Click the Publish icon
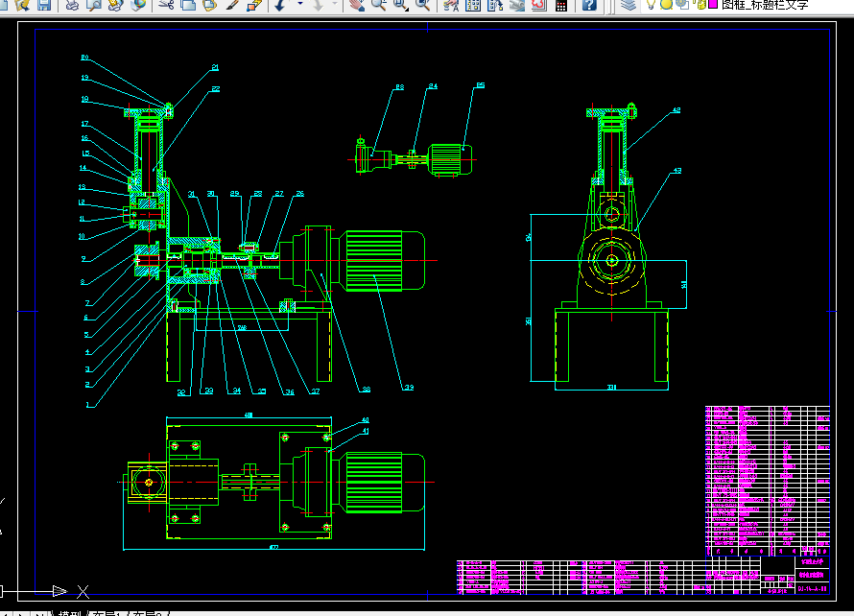This screenshot has height=616, width=854. coord(115,5)
